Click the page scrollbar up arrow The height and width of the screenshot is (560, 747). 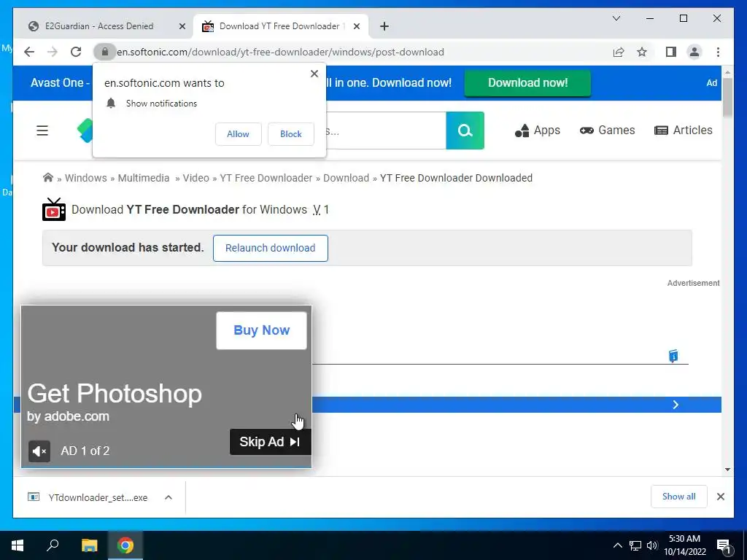click(x=727, y=72)
